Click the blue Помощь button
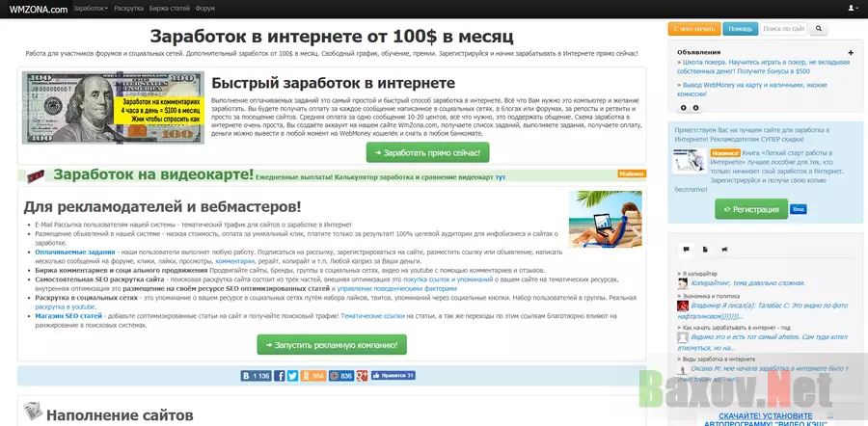This screenshot has width=868, height=426. (x=740, y=29)
